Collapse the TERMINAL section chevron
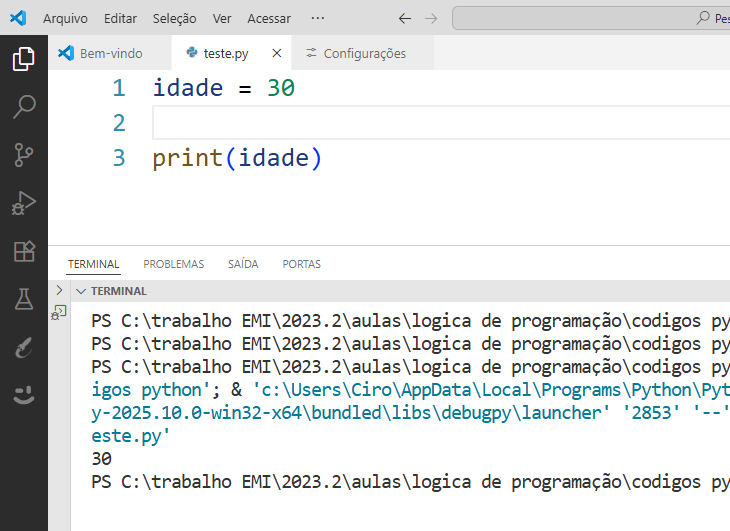730x531 pixels. coord(81,291)
